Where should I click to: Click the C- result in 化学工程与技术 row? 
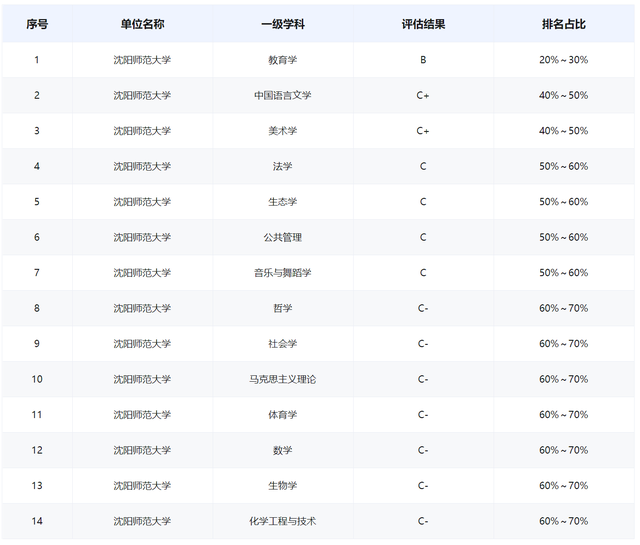point(423,521)
